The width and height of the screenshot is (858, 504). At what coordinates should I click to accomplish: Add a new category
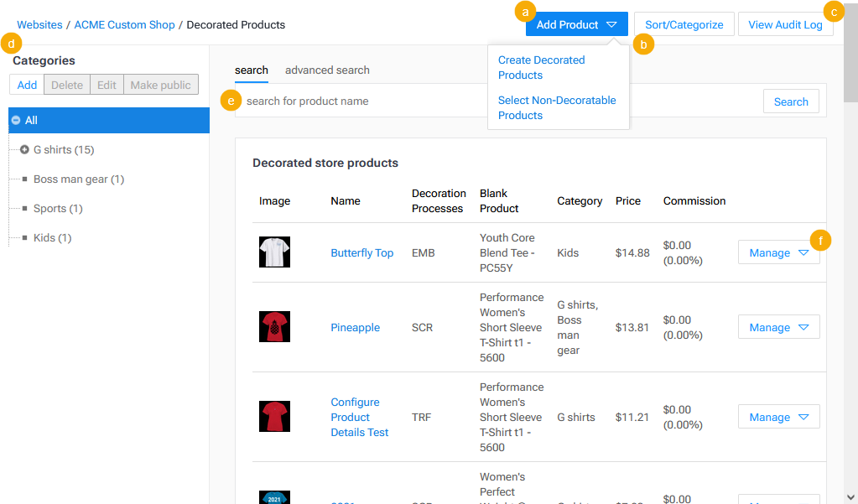point(26,84)
